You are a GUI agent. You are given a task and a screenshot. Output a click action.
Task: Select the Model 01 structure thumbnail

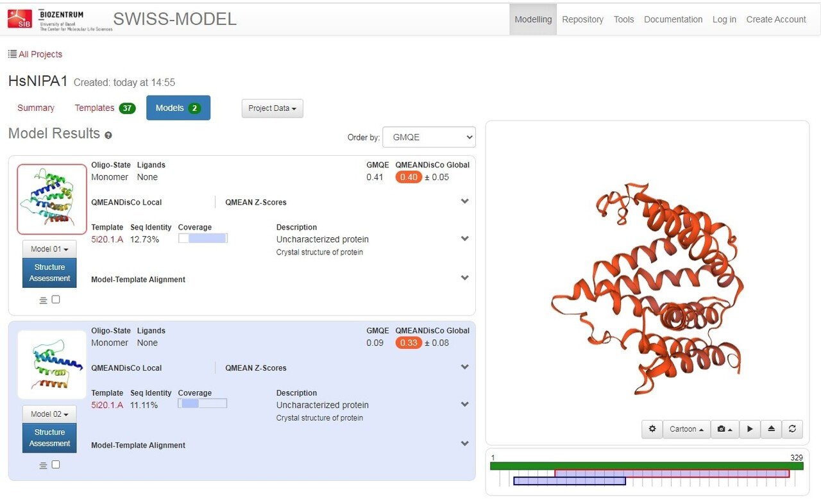tap(52, 199)
